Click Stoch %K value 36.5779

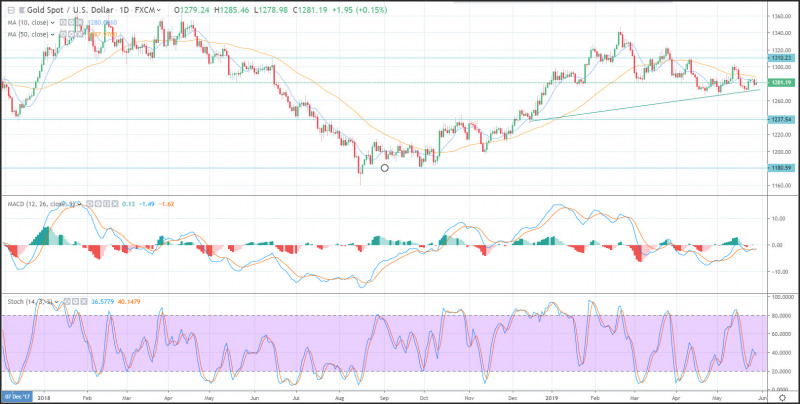click(103, 301)
